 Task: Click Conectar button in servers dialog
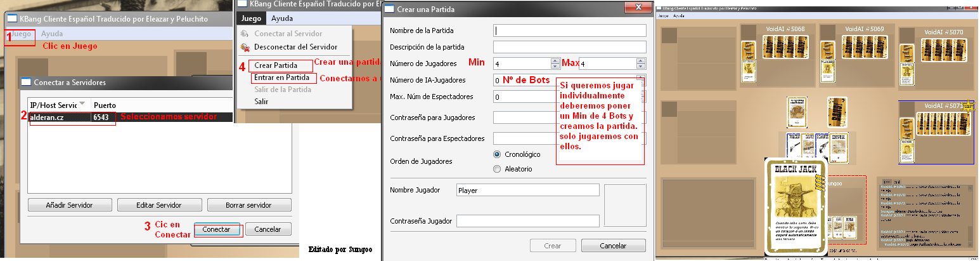pyautogui.click(x=217, y=229)
